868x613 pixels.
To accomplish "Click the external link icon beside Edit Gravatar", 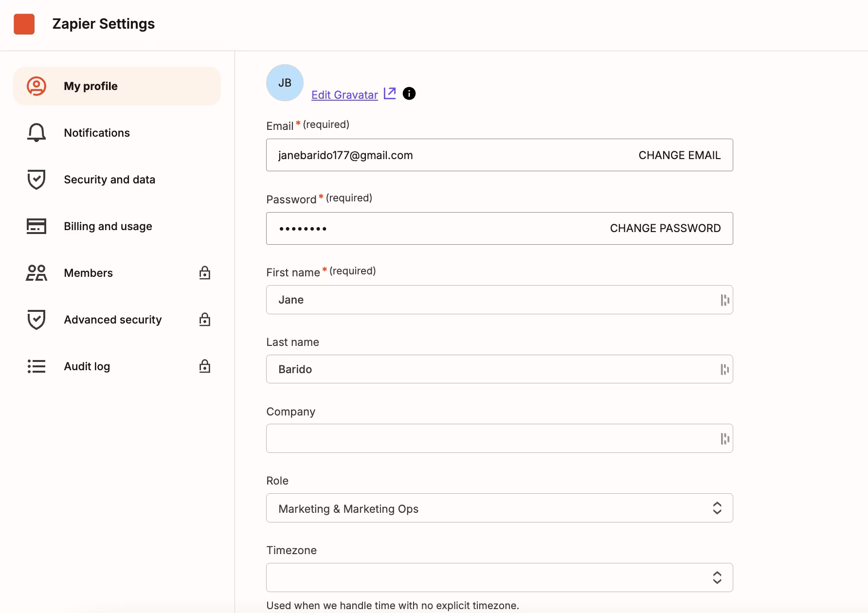I will [390, 93].
